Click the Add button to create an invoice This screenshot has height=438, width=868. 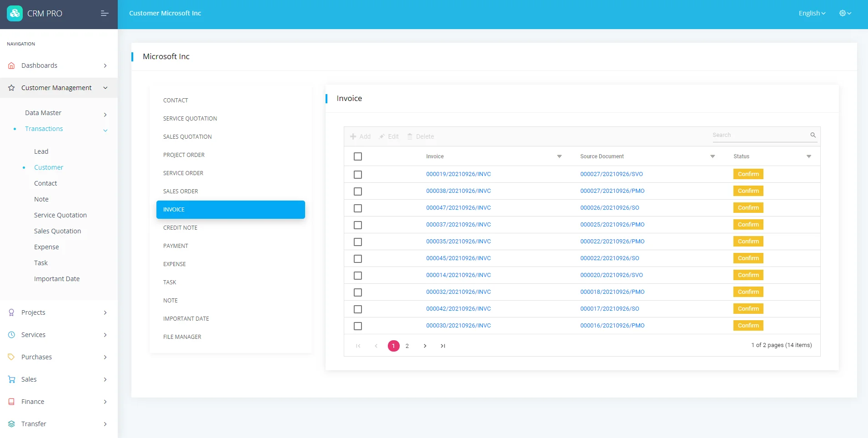pyautogui.click(x=360, y=136)
